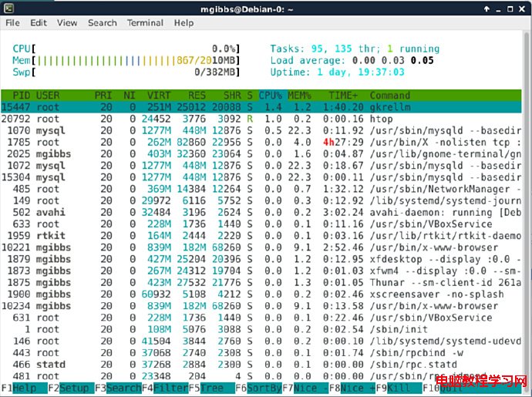The image size is (532, 397).
Task: Click the CPU usage meter bar
Action: point(126,49)
